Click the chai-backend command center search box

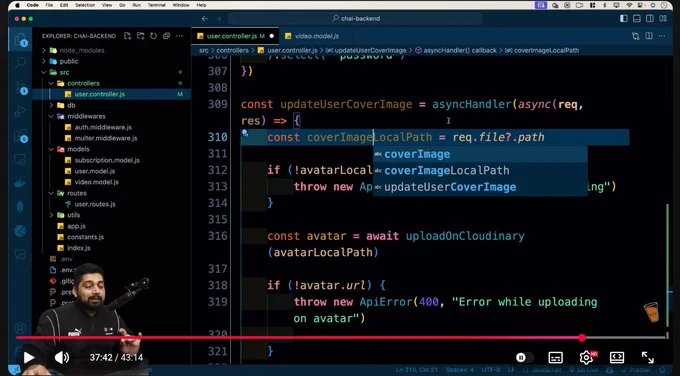pos(355,19)
